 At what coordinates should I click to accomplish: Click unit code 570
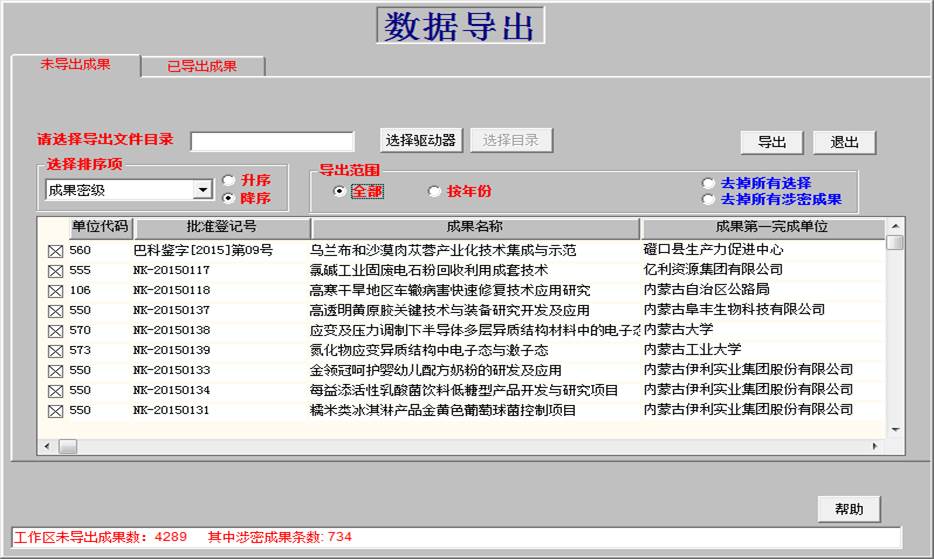pos(80,330)
